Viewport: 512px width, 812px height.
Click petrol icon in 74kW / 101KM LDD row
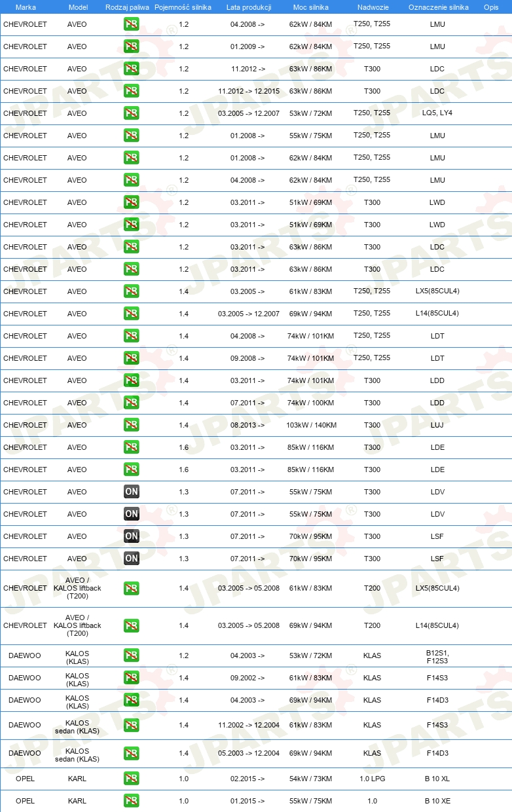132,380
